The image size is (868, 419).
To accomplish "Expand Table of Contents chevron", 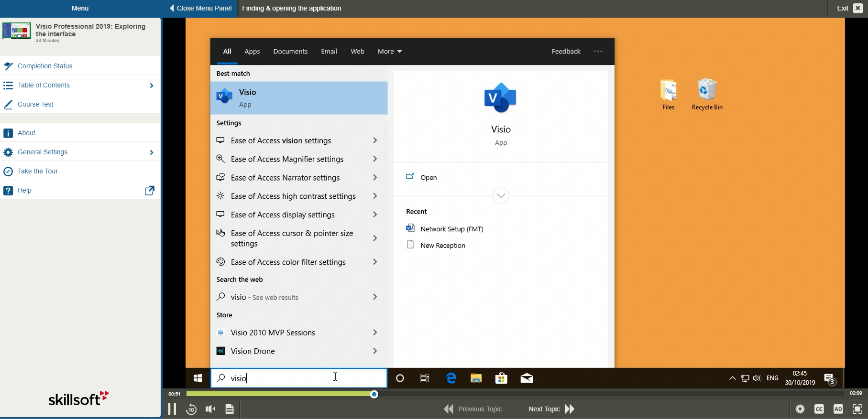I will (x=152, y=86).
